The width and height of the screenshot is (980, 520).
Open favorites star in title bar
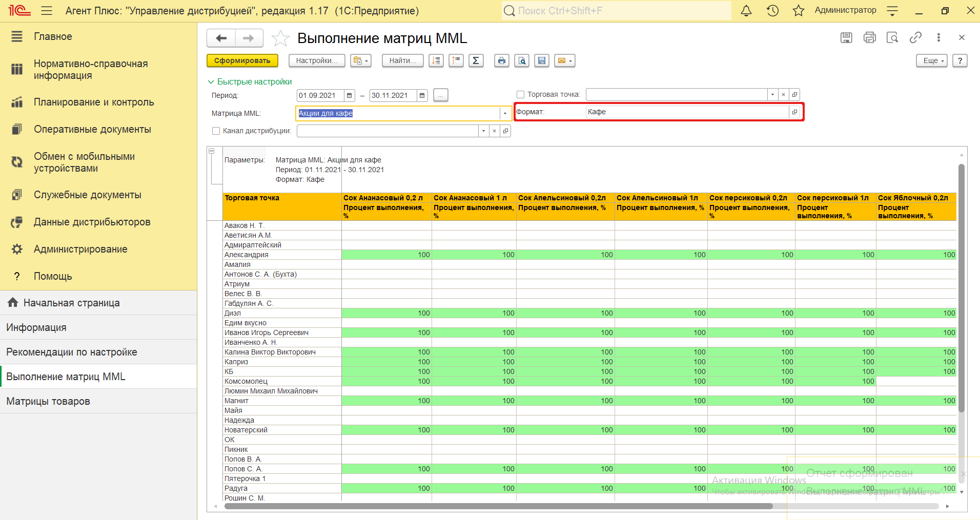pyautogui.click(x=799, y=11)
